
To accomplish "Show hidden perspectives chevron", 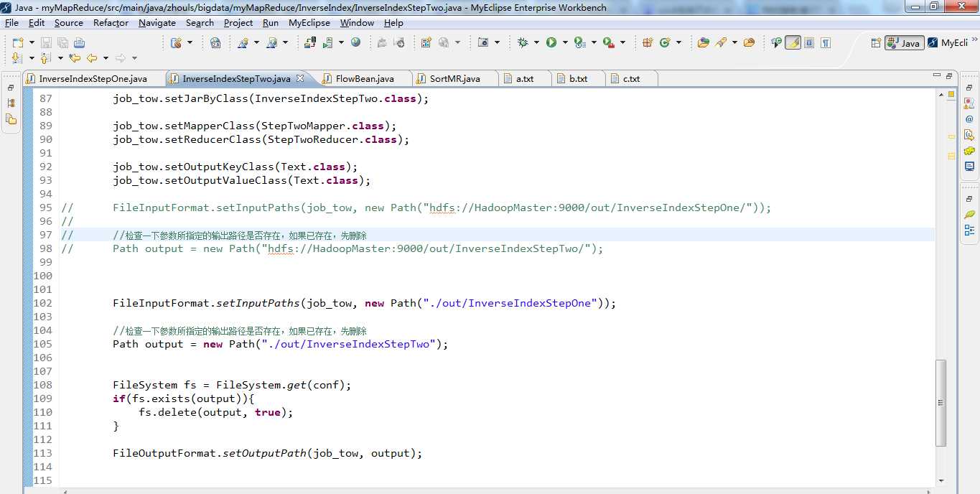I will (974, 40).
